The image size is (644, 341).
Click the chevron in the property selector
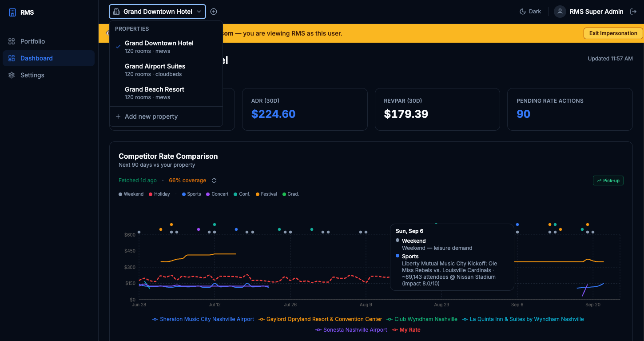199,12
